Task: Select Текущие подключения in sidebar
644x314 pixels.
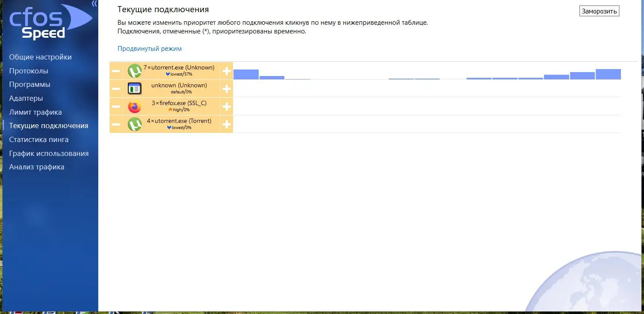Action: point(49,126)
